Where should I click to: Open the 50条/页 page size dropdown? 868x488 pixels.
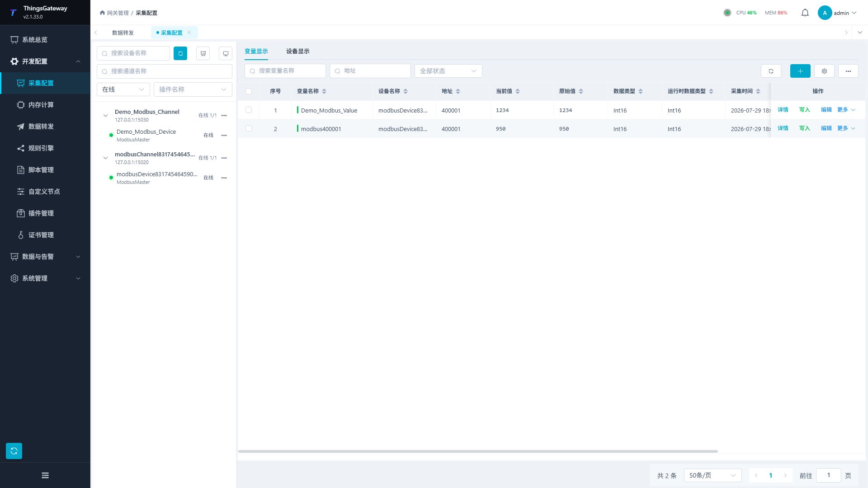[712, 475]
